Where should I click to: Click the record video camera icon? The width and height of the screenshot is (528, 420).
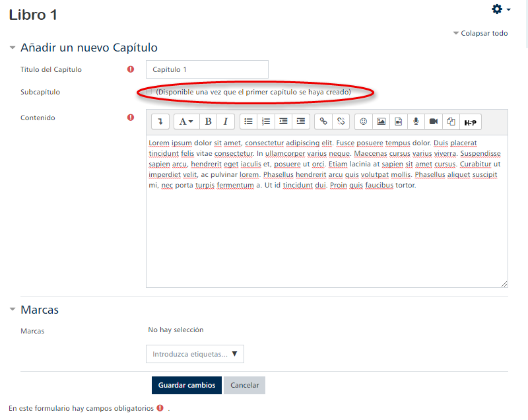point(434,122)
